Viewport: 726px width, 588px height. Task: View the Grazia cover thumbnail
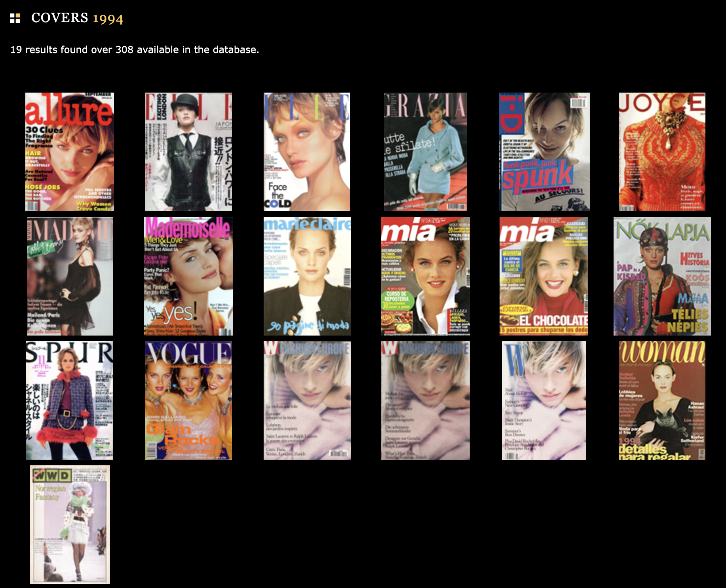click(x=426, y=152)
